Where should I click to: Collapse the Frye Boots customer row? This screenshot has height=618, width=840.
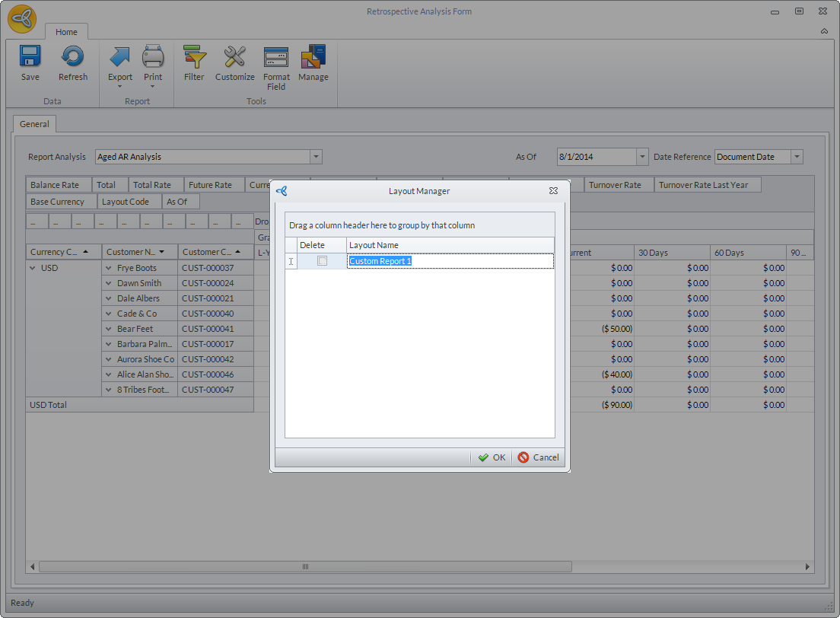point(109,268)
